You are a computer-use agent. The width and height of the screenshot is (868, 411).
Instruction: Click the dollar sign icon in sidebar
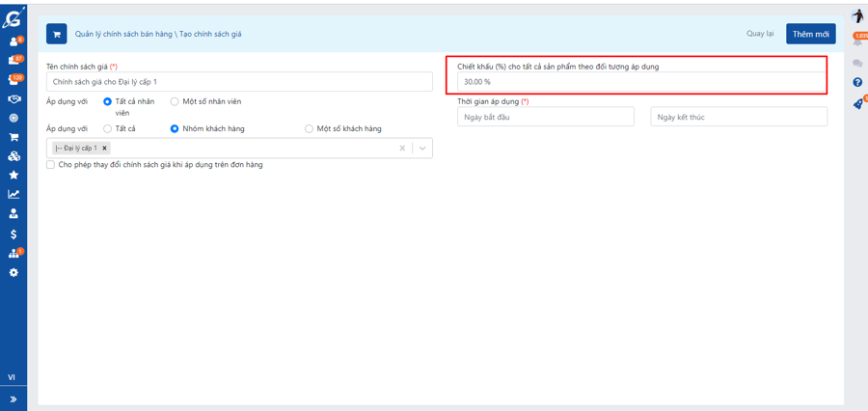(x=14, y=233)
